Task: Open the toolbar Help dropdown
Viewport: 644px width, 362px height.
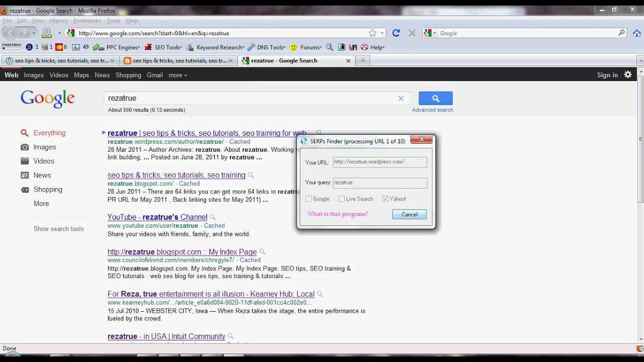Action: point(372,47)
